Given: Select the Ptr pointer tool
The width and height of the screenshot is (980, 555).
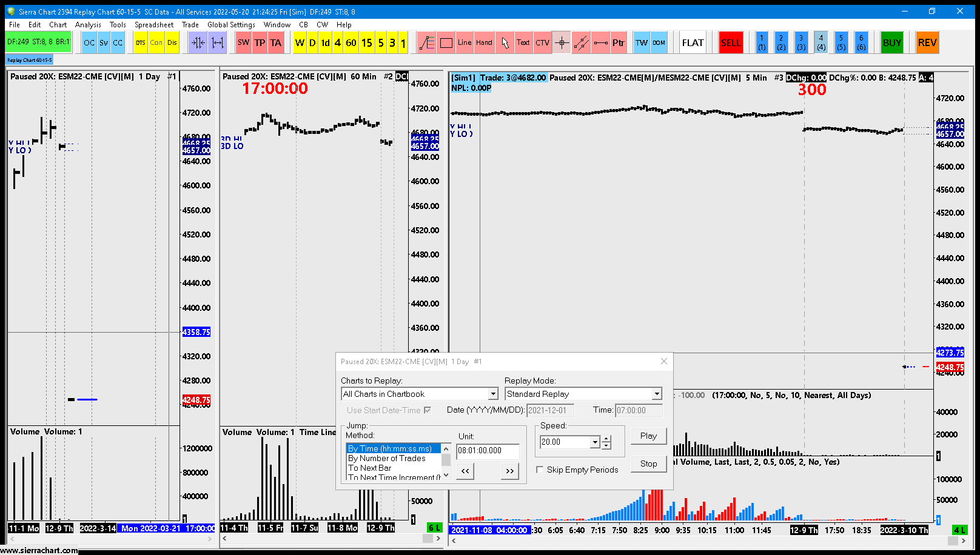Looking at the screenshot, I should coord(619,42).
